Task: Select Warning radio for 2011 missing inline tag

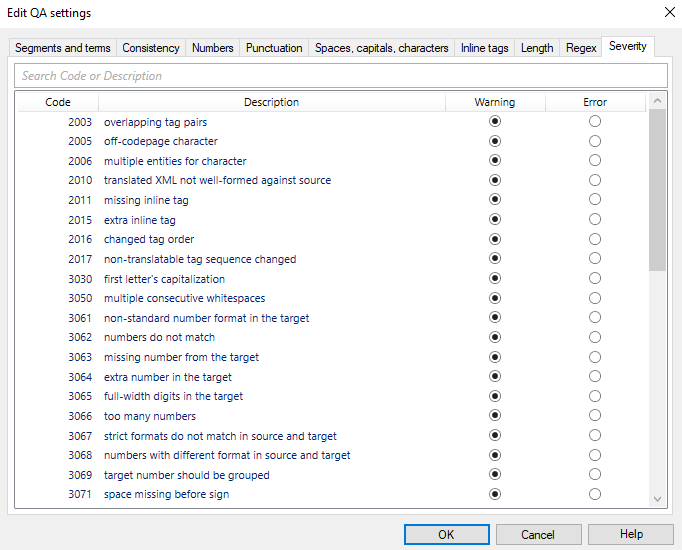Action: pyautogui.click(x=495, y=200)
